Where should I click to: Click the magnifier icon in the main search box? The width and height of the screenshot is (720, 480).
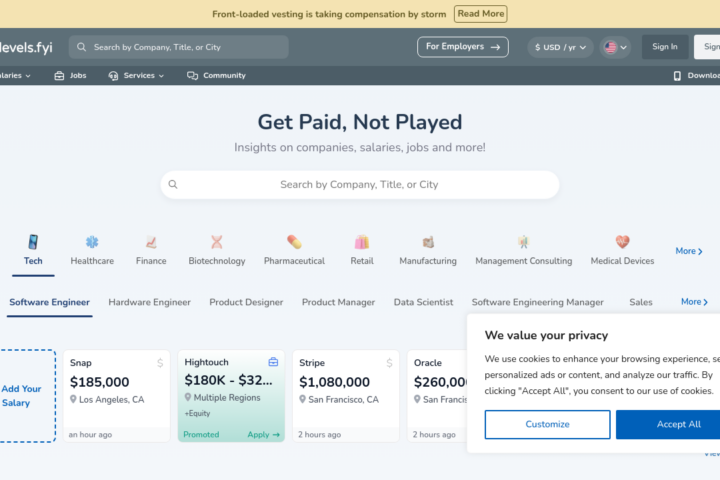[x=173, y=184]
